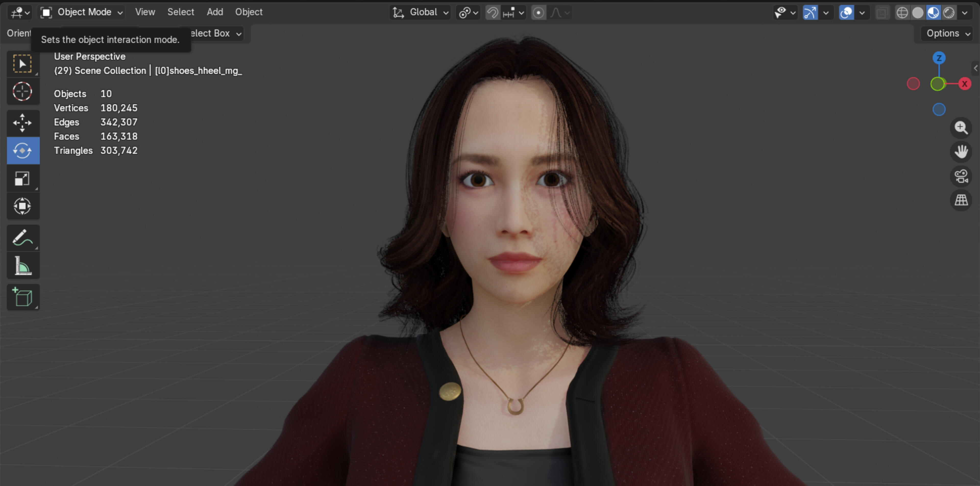The image size is (980, 486).
Task: Expand the sidebar arrow at right edge
Action: pos(976,68)
